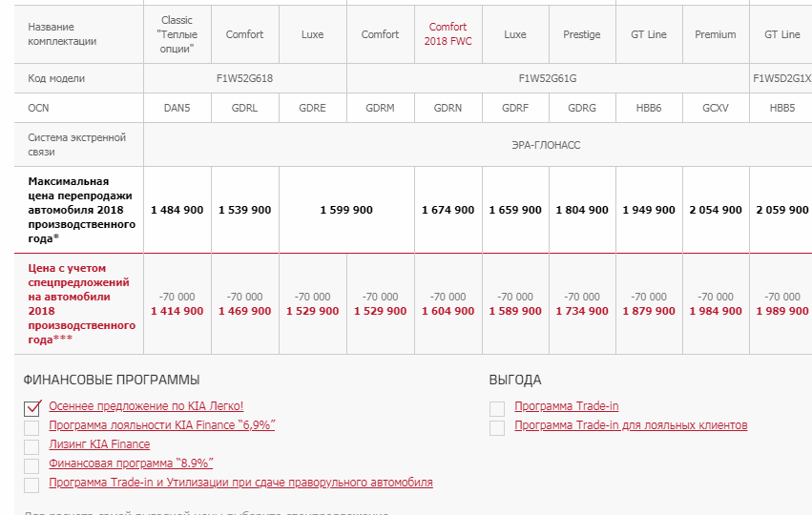Click the ФИНАНСОВЫЕ ПРОГРАММЫ heading

112,380
